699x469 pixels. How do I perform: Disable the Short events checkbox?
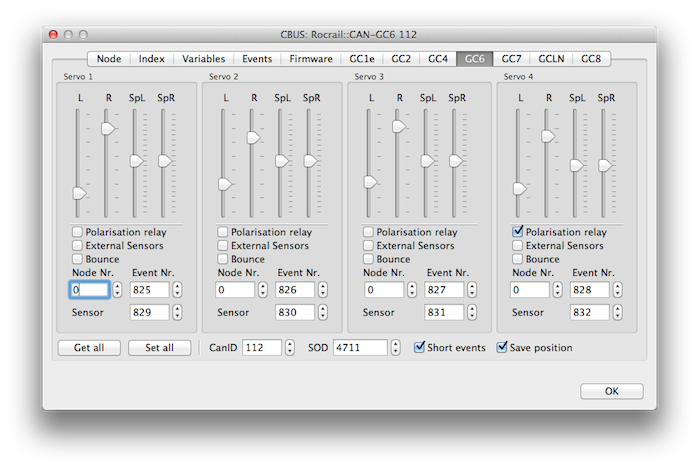[x=421, y=348]
